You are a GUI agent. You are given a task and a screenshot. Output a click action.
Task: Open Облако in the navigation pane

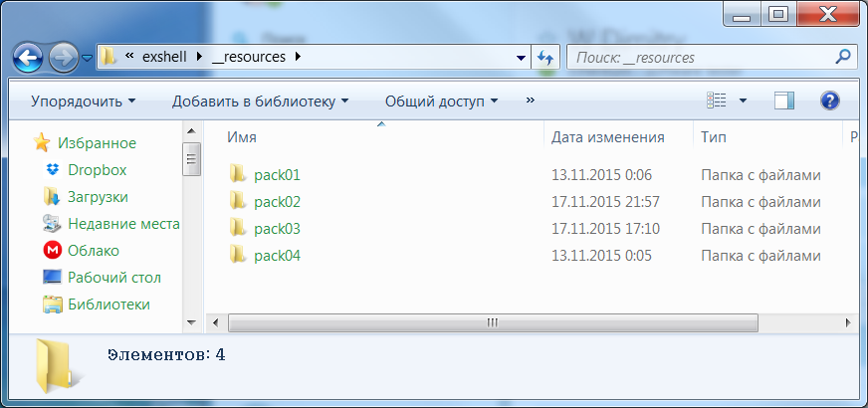93,251
